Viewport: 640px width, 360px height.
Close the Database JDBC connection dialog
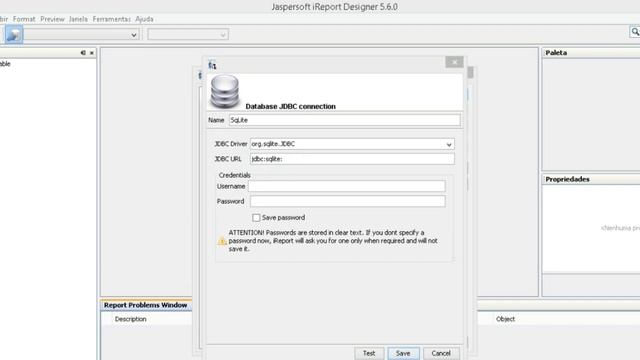click(454, 62)
